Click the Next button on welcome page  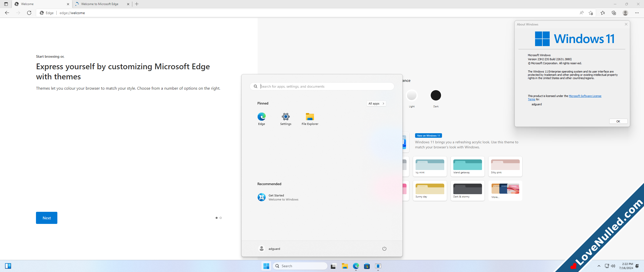pos(47,218)
